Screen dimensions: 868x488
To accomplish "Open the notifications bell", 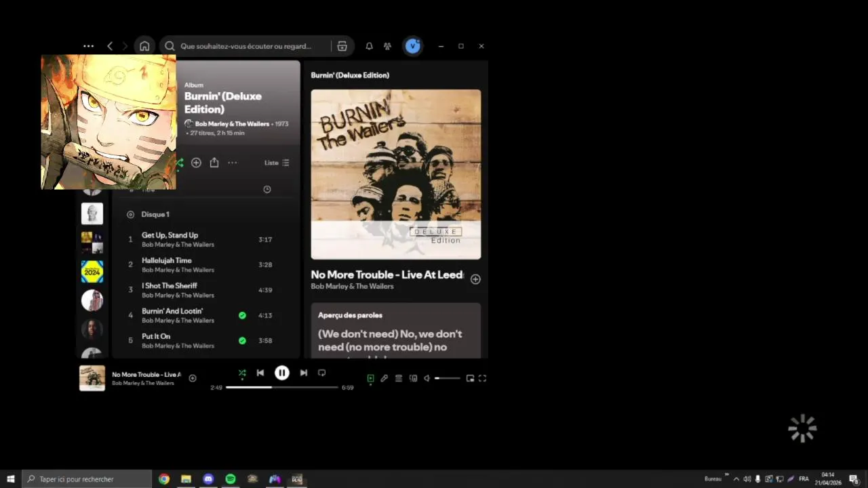I will point(369,46).
